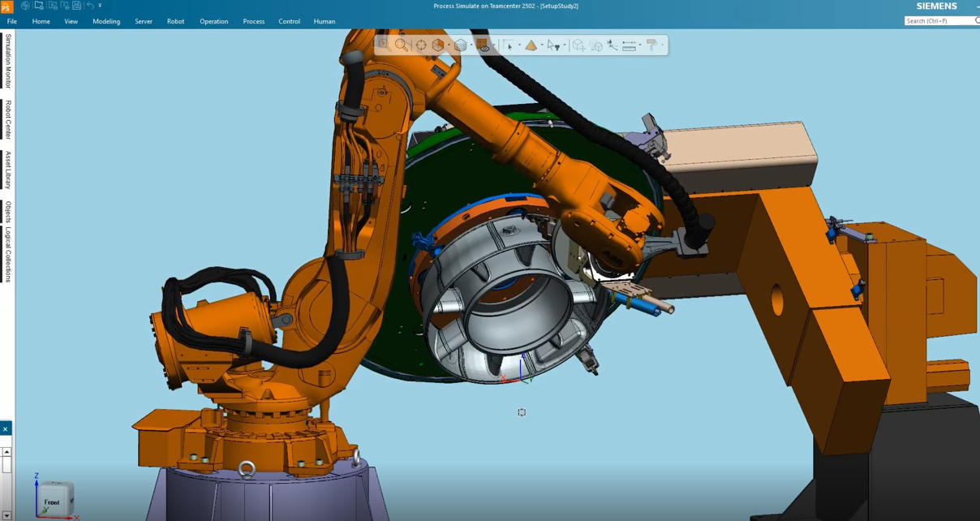This screenshot has height=521, width=980.
Task: Click the Undo arrow in quick access toolbar
Action: tap(91, 6)
